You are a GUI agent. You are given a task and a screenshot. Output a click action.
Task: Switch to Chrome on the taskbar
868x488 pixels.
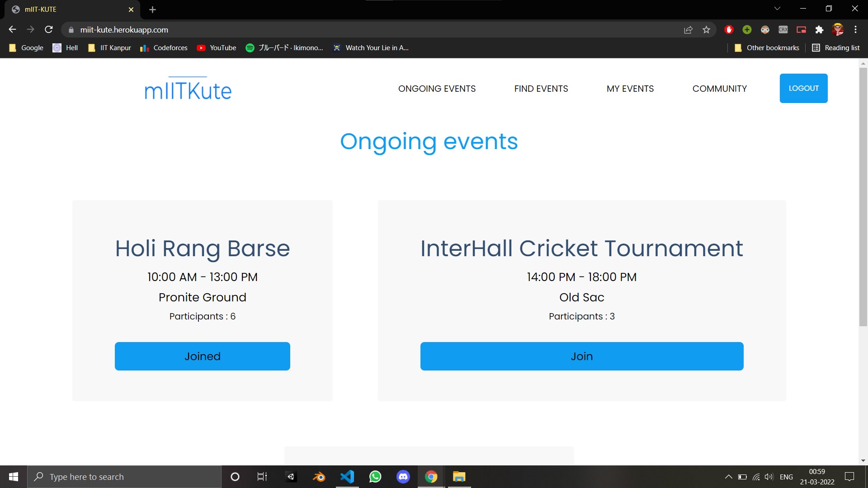pos(431,477)
